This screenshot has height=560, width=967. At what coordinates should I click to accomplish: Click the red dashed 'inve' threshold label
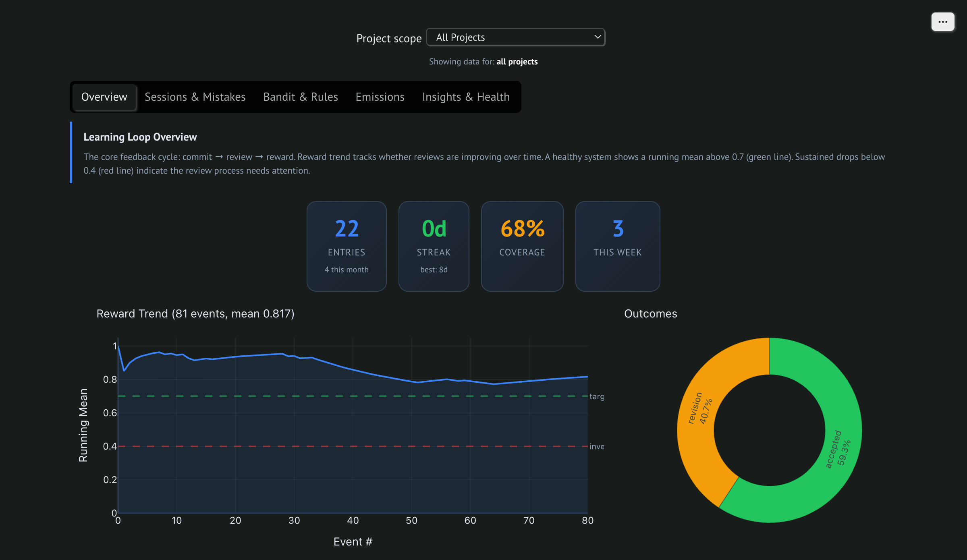[x=597, y=446]
